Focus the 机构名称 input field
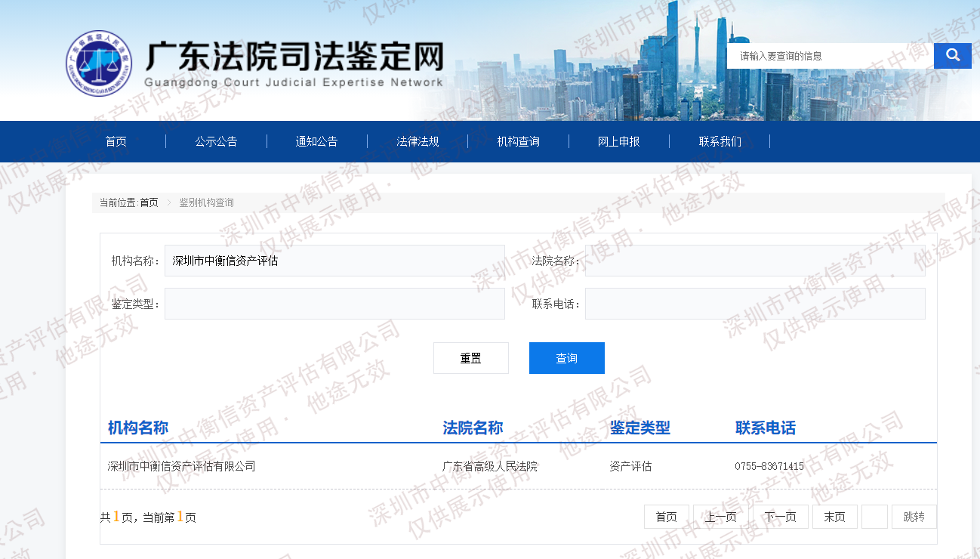The height and width of the screenshot is (559, 980). click(x=334, y=261)
